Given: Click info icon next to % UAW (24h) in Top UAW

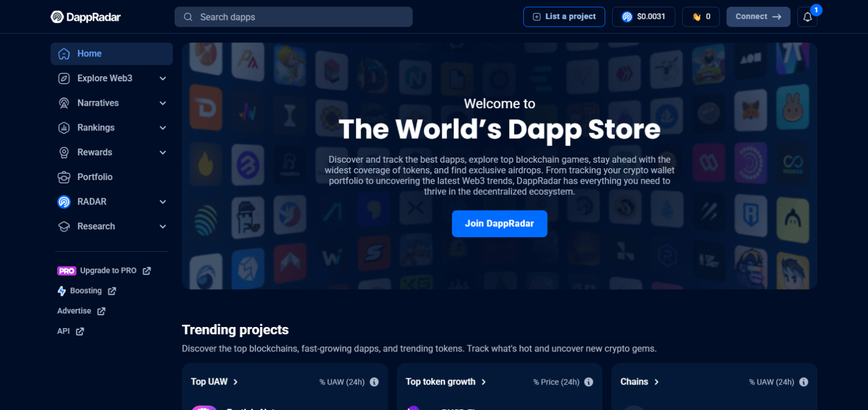Looking at the screenshot, I should (x=374, y=382).
